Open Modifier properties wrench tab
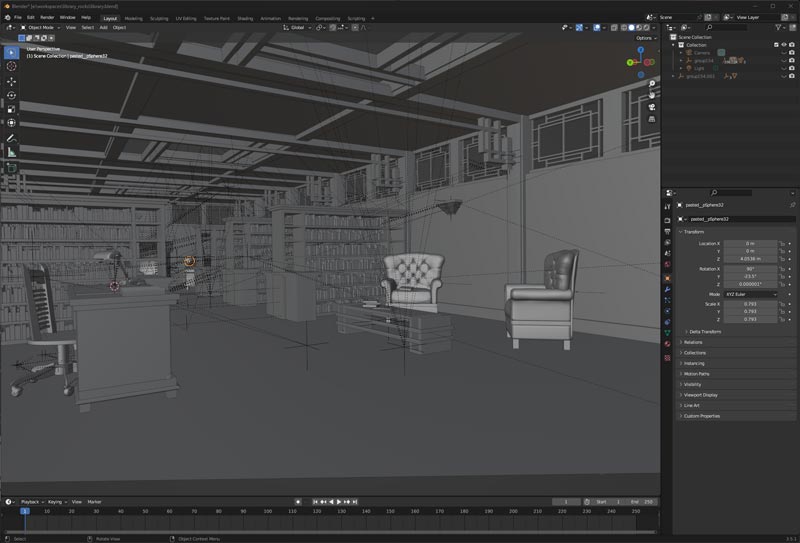This screenshot has height=543, width=800. (667, 289)
